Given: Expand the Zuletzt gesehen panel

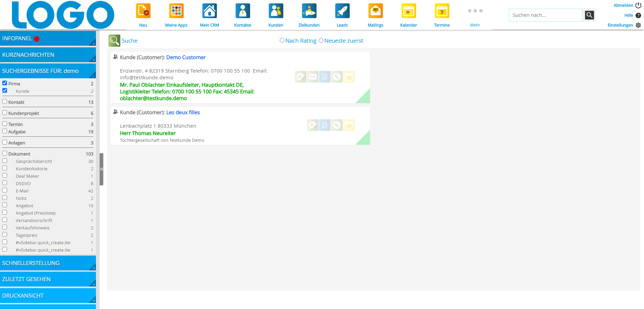Looking at the screenshot, I should click(48, 279).
